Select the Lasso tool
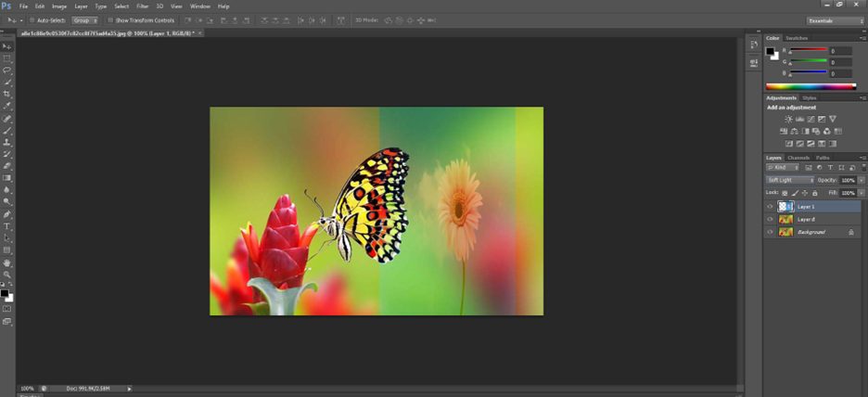Viewport: 868px width, 397px height. click(7, 70)
